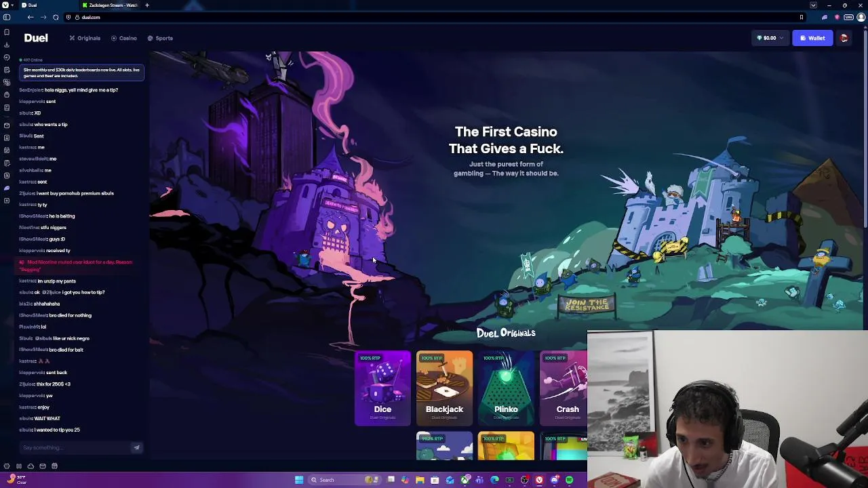Open the Plinko game card
Screen dimensions: 868x488
pos(506,388)
